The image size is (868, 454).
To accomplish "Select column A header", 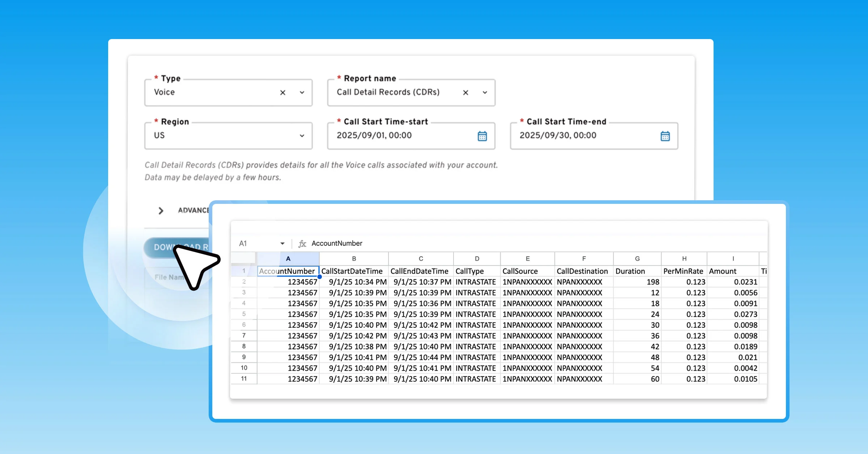I will click(288, 259).
